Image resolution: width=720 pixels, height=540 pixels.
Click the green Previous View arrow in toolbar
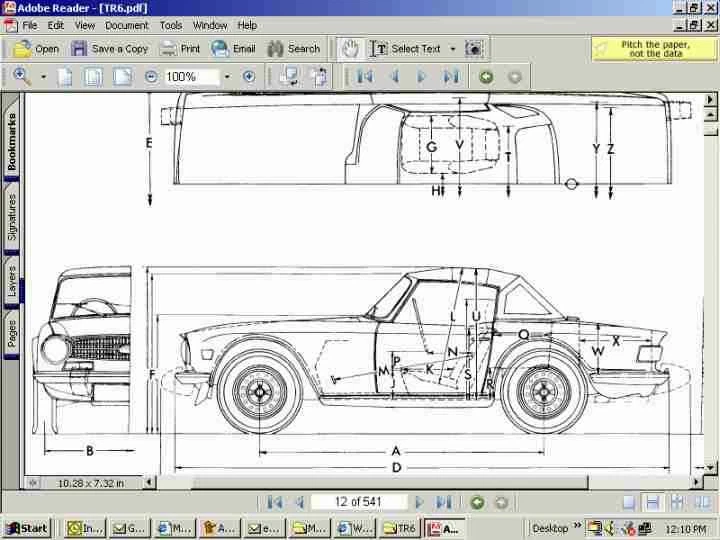[486, 76]
